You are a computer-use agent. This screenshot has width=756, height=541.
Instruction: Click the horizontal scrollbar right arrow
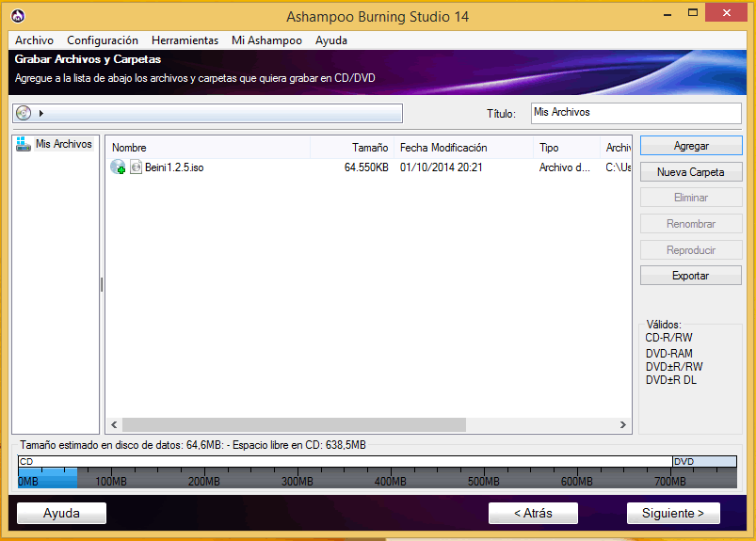click(623, 425)
